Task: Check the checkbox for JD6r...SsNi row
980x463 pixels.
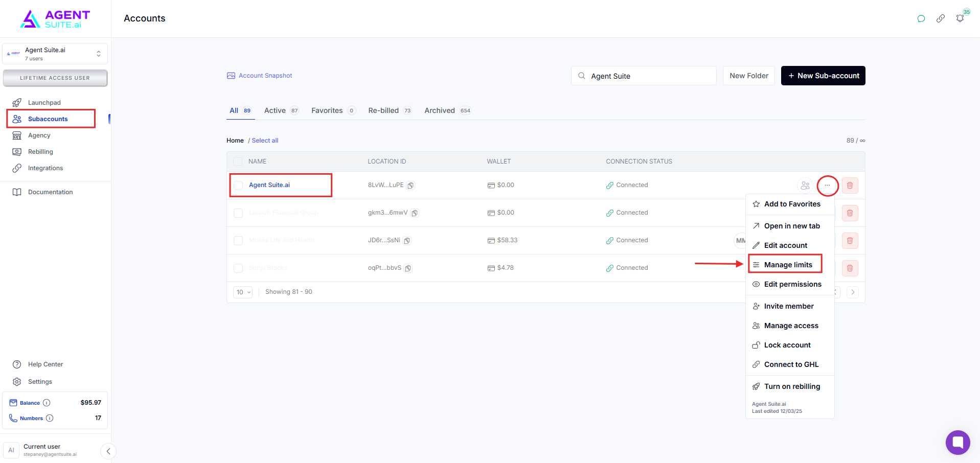Action: [x=238, y=241]
